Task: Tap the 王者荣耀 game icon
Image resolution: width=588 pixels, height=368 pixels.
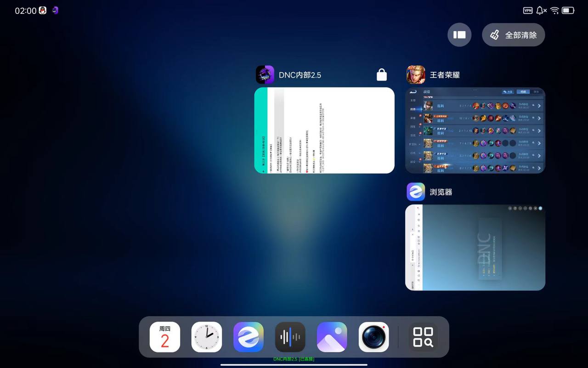Action: pos(416,75)
